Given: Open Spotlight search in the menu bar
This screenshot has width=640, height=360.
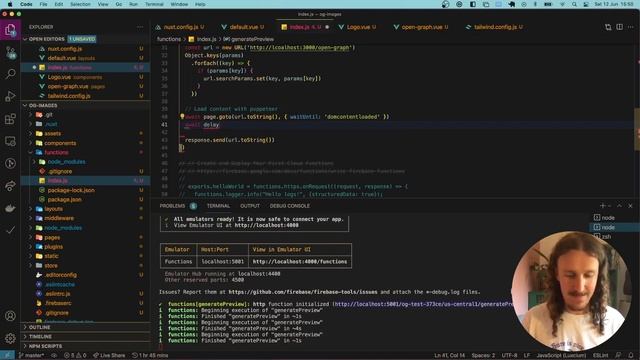Looking at the screenshot, I should [574, 4].
